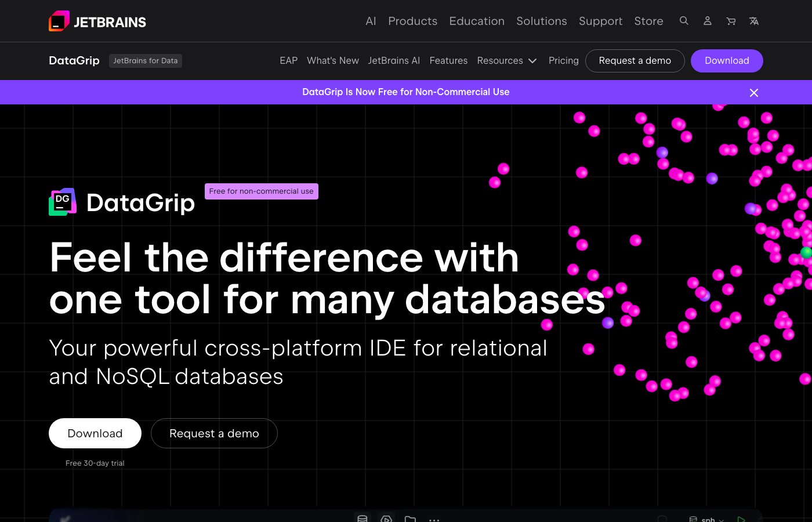Click the white Download button
This screenshot has height=522, width=812.
coord(95,433)
